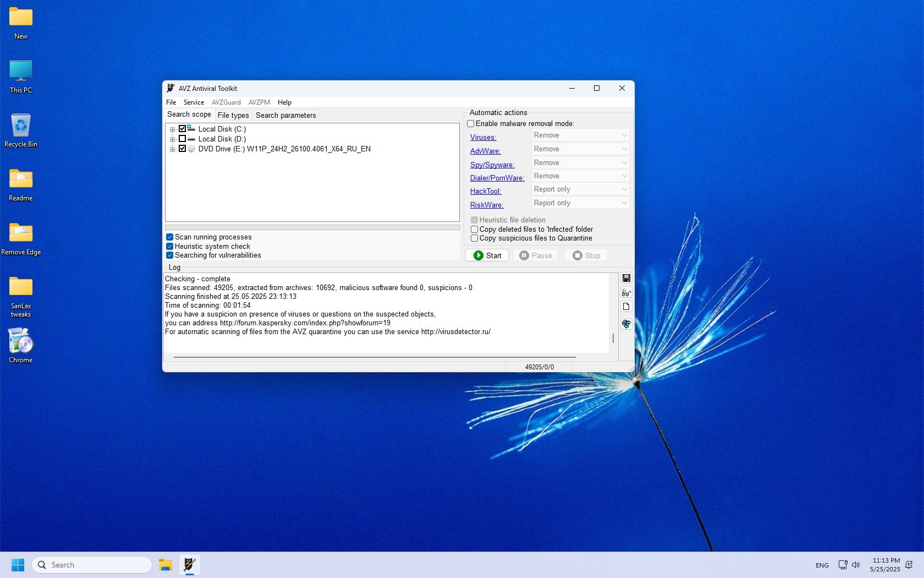The width and height of the screenshot is (924, 578).
Task: Enable malware removal mode checkbox
Action: [471, 124]
